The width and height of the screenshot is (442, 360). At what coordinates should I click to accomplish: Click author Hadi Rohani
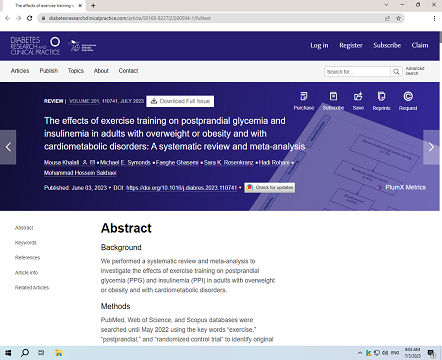pyautogui.click(x=274, y=162)
